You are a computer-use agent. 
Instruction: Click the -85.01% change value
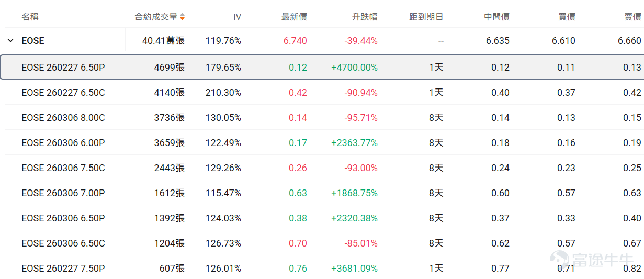click(361, 243)
